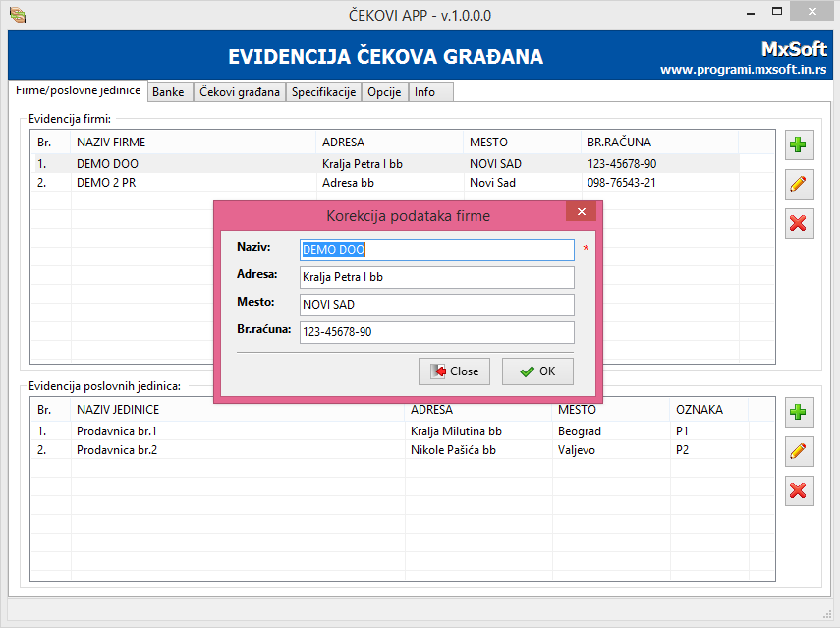
Task: Add new business unit with green plus
Action: (x=799, y=412)
